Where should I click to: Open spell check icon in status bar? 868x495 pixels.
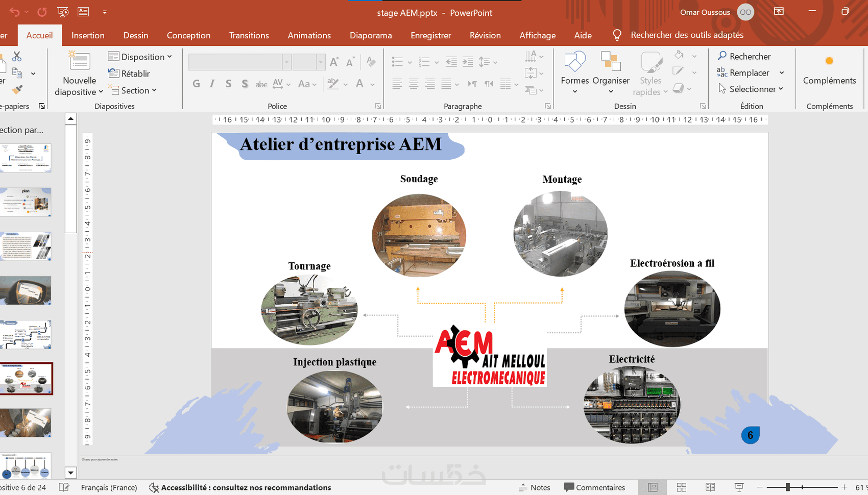tap(64, 487)
